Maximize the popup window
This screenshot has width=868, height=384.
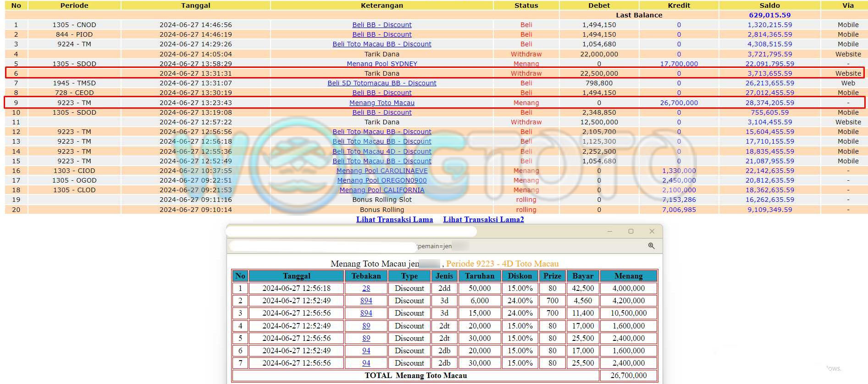630,231
